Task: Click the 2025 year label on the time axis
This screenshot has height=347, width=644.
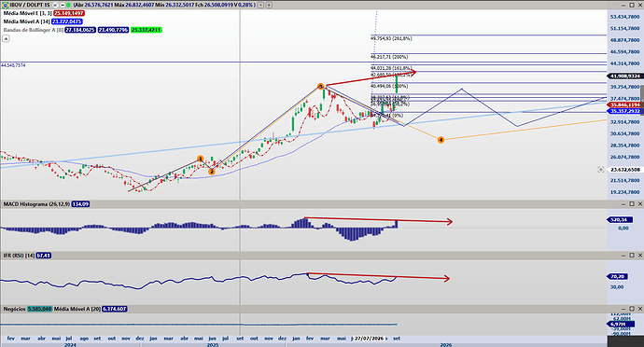Action: 213,344
